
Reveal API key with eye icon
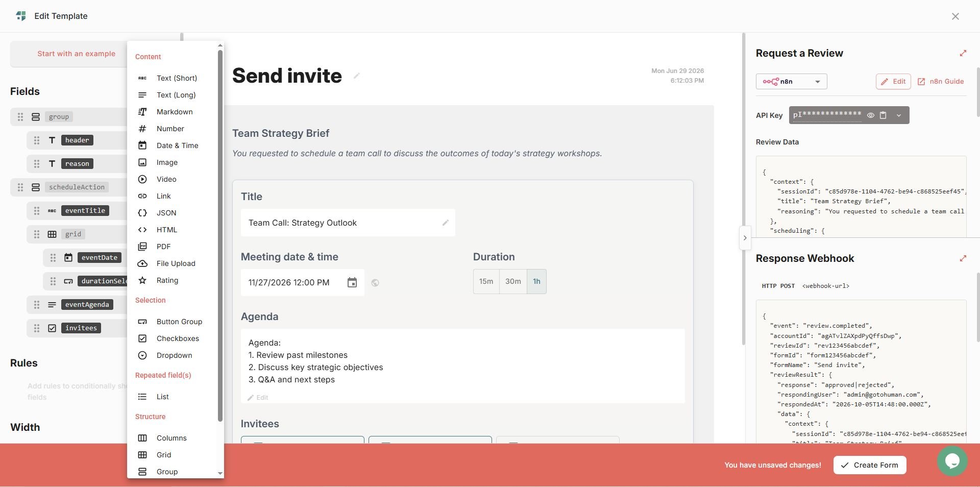click(871, 115)
